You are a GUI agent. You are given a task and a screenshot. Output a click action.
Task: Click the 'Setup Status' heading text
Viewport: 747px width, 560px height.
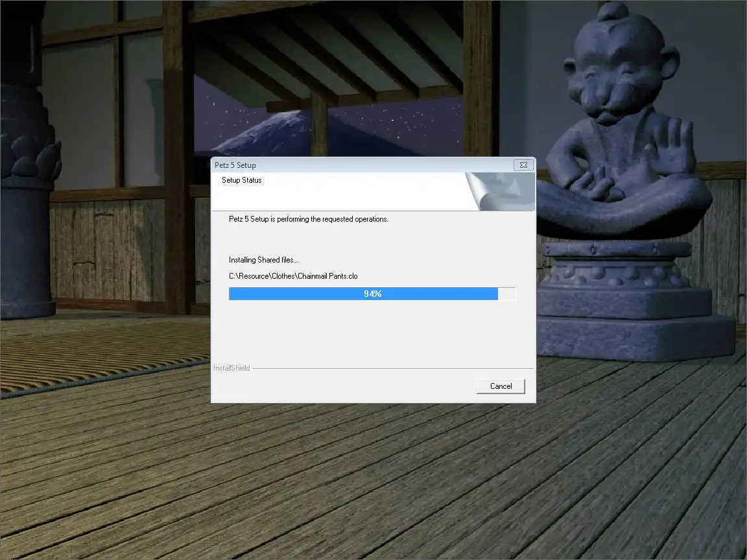241,180
